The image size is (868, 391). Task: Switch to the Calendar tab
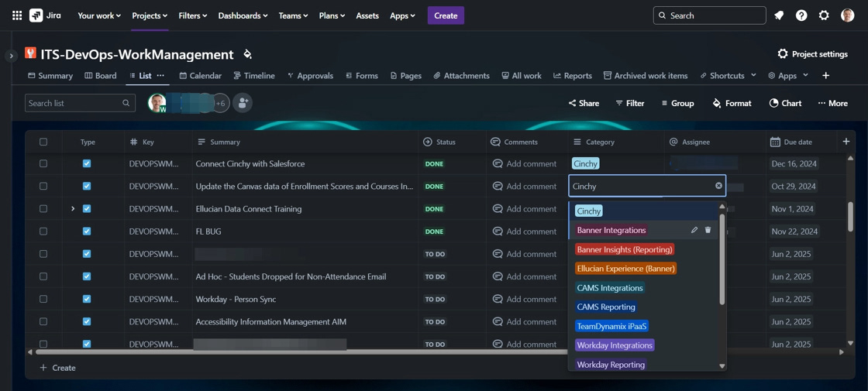pyautogui.click(x=201, y=76)
